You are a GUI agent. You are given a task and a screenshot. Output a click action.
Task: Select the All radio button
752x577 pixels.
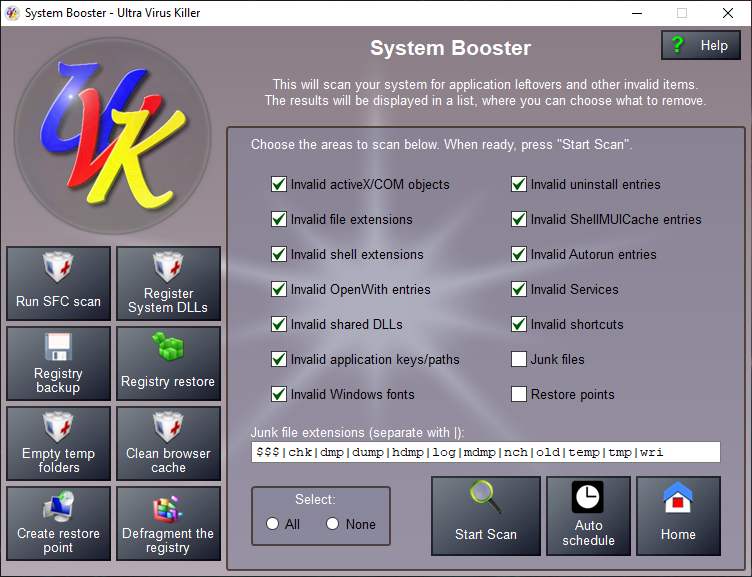pyautogui.click(x=272, y=524)
